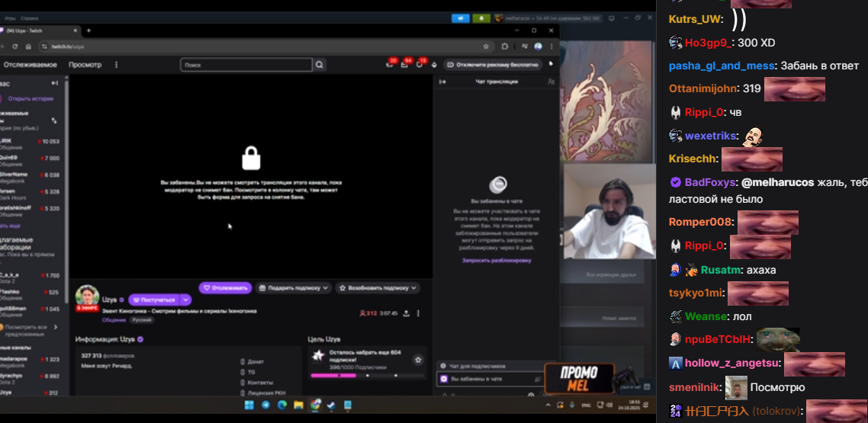Open Telegram from the taskbar

pyautogui.click(x=265, y=405)
